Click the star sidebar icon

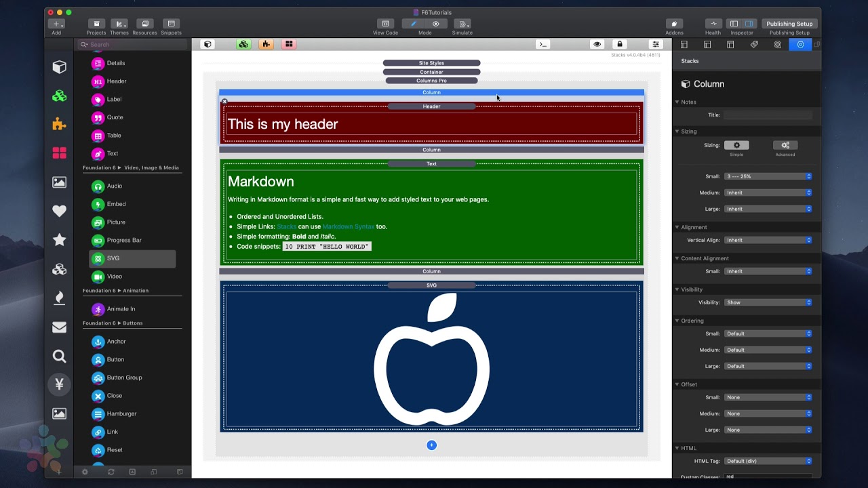tap(60, 240)
